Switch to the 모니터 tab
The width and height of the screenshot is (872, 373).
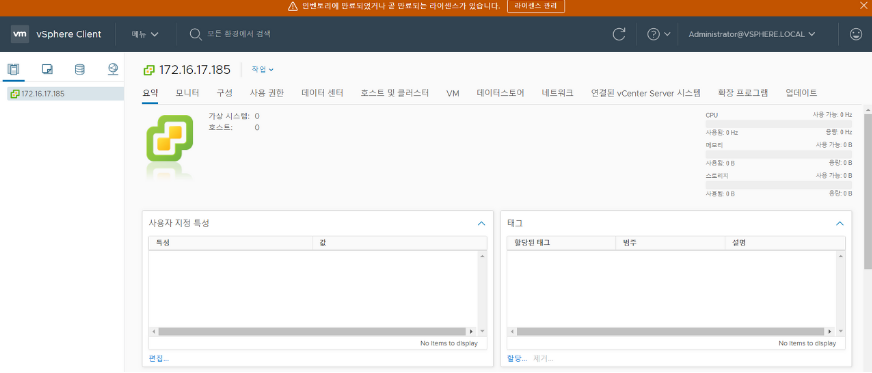(x=187, y=93)
